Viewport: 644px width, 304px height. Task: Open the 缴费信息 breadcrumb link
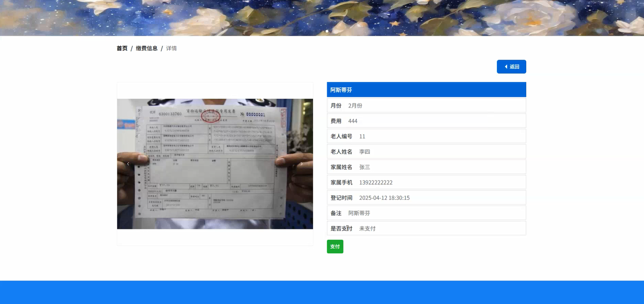(x=146, y=48)
